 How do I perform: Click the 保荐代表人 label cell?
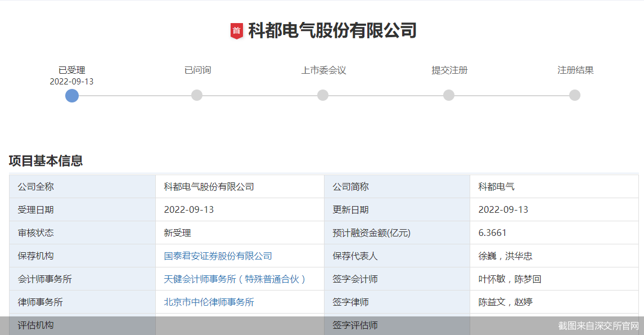(397, 256)
